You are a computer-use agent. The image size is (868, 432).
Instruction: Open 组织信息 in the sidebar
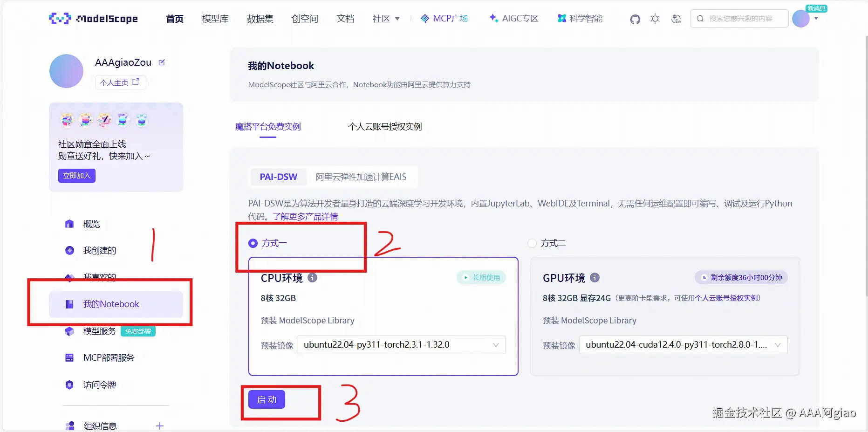(x=100, y=426)
